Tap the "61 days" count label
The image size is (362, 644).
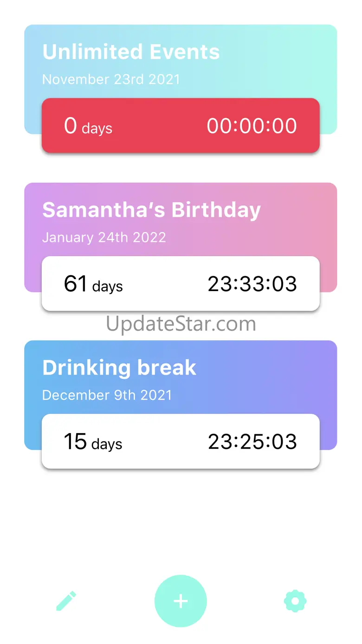click(x=93, y=284)
